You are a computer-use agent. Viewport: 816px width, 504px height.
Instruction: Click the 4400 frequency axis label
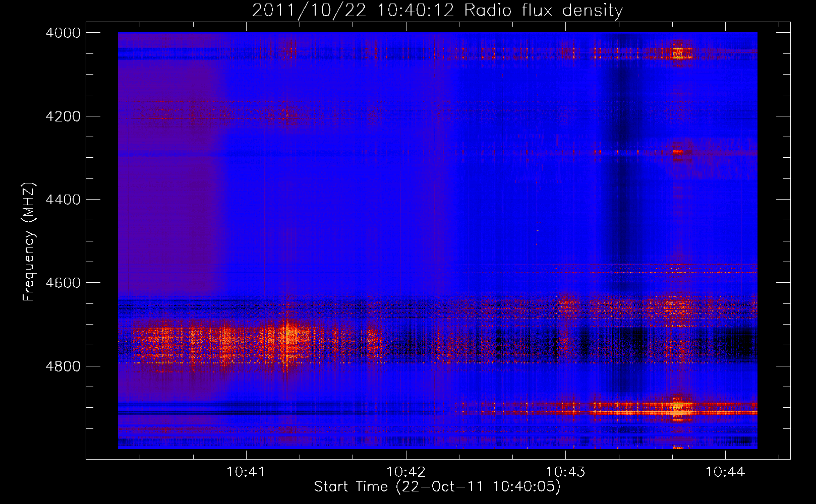click(63, 200)
